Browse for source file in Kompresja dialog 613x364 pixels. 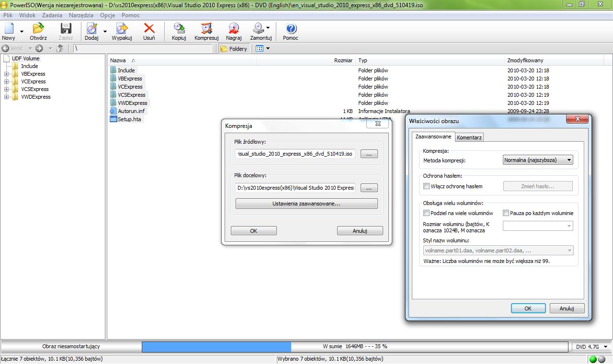[369, 154]
